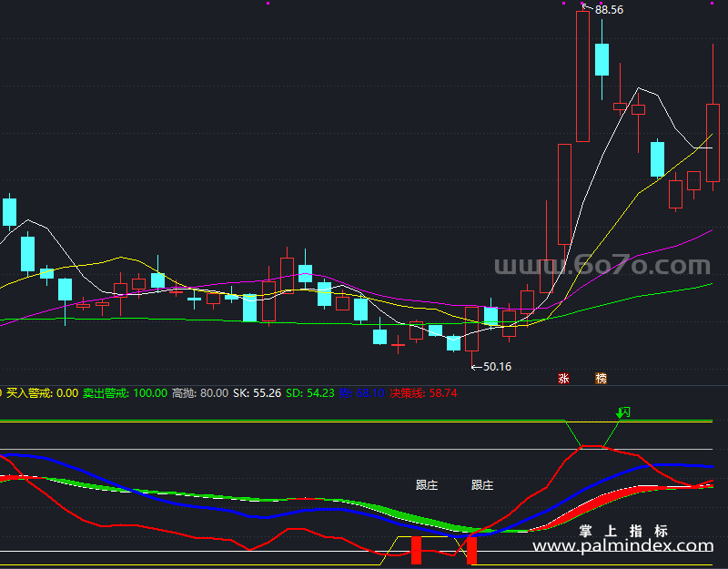Click the 卖出警戒: 100.00 legend entry

point(125,393)
